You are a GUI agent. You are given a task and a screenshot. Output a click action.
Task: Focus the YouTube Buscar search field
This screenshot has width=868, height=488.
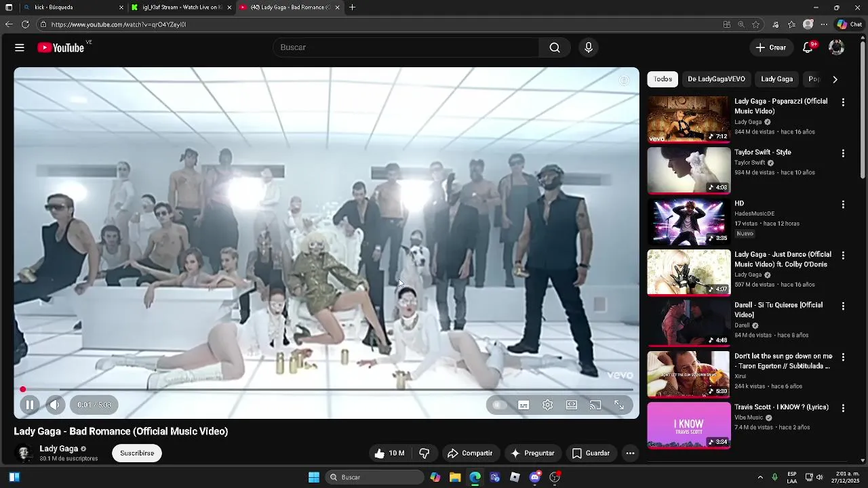point(406,47)
